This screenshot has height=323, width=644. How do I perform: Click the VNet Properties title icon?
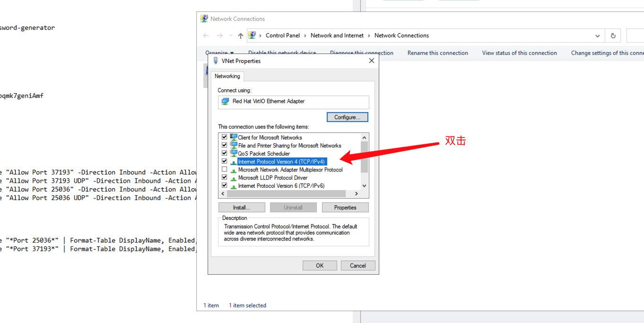[216, 61]
